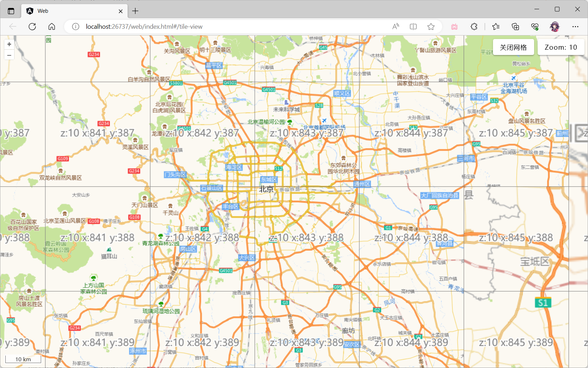Add page to favorites star
This screenshot has height=368, width=588.
click(x=431, y=27)
